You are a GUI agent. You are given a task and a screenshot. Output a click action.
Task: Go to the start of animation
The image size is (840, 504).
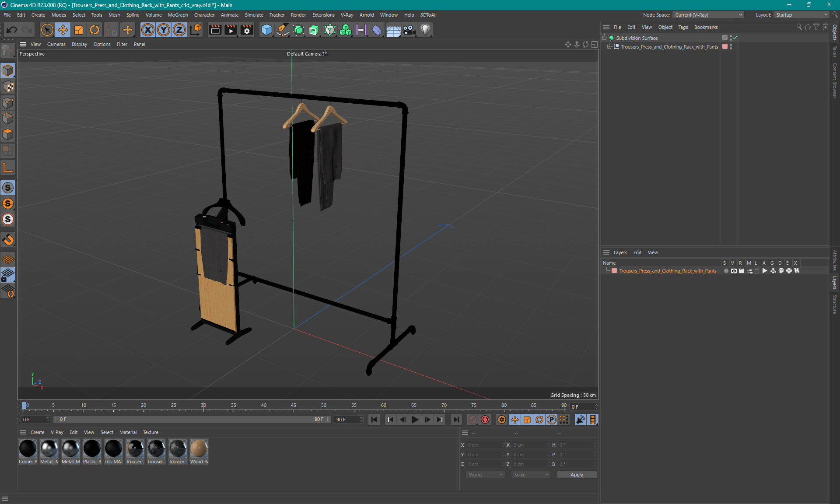coord(374,420)
